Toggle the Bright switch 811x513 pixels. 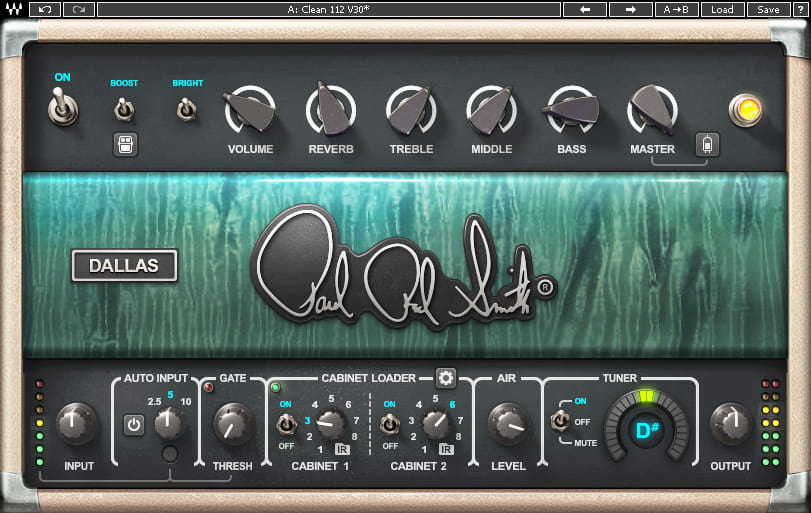(x=186, y=109)
